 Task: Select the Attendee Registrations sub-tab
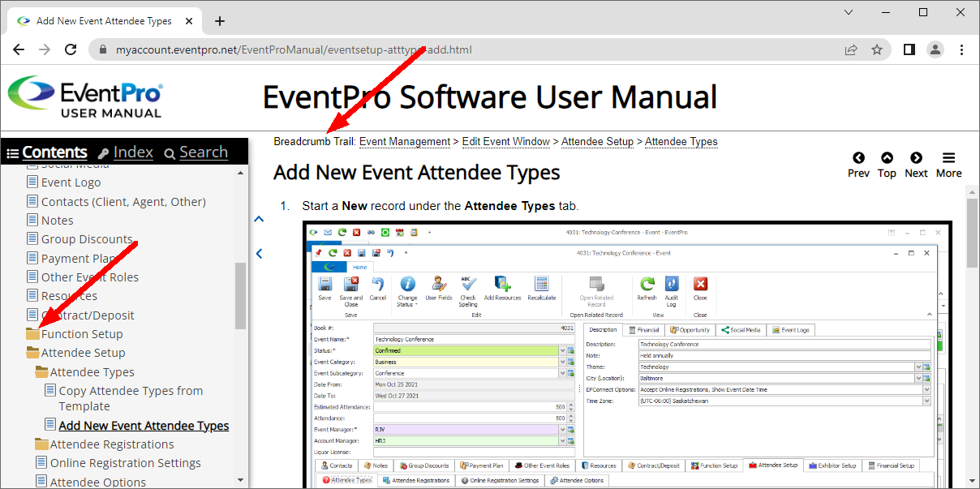pyautogui.click(x=415, y=480)
